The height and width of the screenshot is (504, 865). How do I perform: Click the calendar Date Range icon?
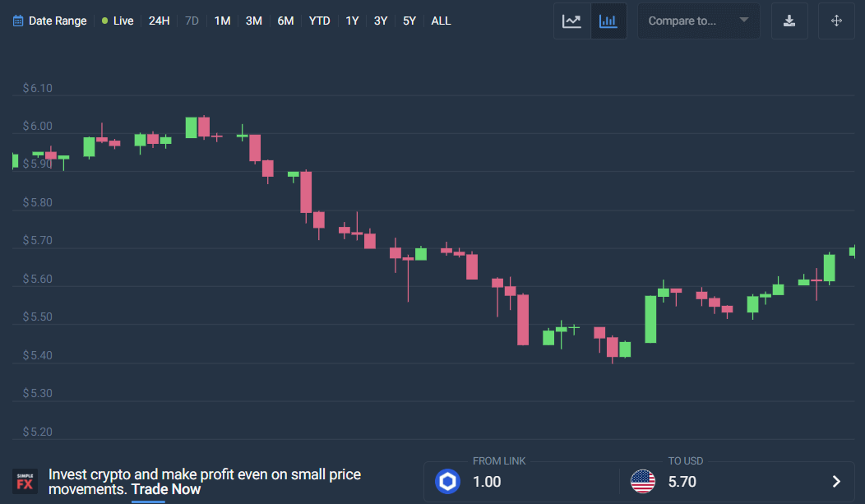18,21
